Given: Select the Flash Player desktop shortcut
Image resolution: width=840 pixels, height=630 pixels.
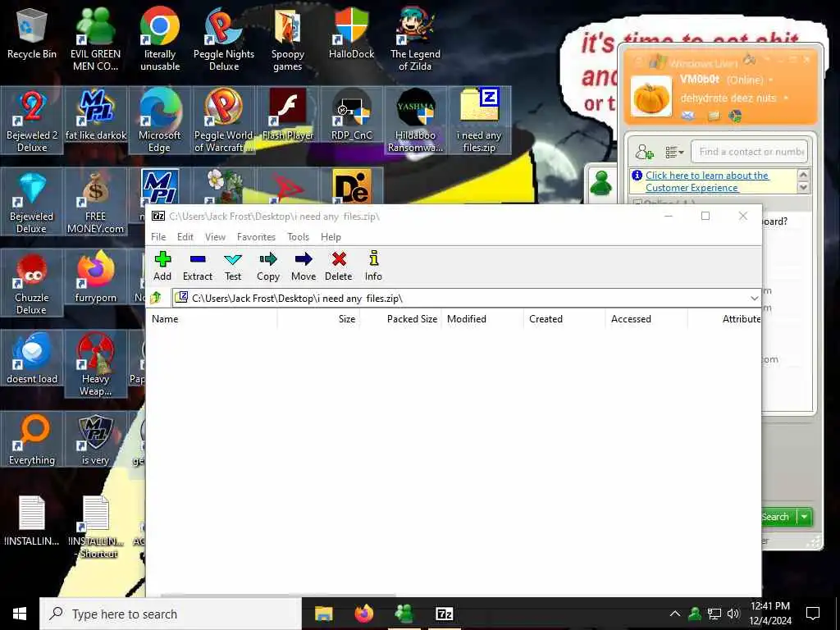Looking at the screenshot, I should (x=288, y=115).
